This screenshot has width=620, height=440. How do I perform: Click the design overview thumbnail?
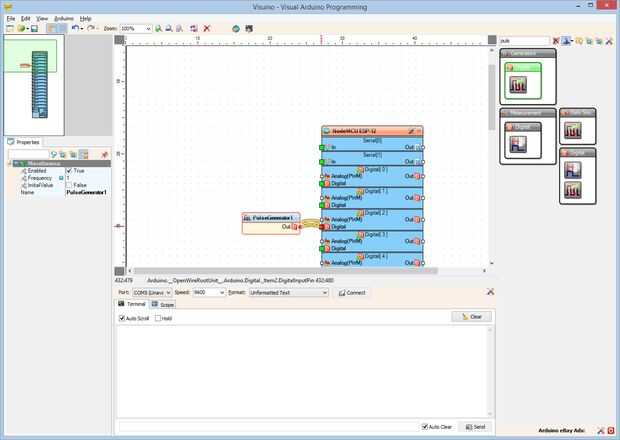pos(34,85)
